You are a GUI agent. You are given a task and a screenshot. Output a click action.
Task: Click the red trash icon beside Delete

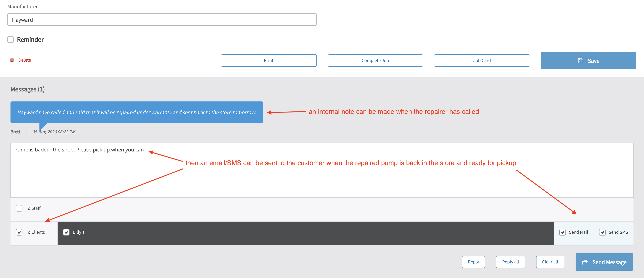(12, 60)
